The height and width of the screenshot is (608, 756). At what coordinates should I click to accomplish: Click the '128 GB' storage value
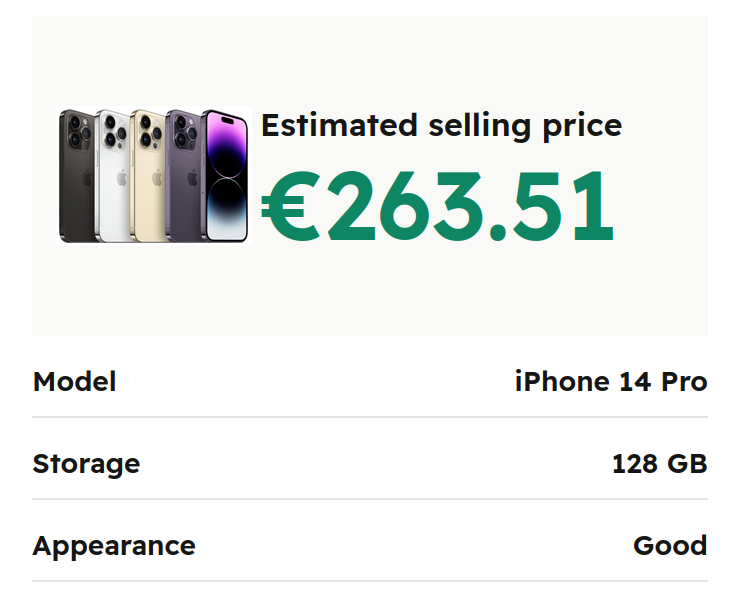point(659,464)
